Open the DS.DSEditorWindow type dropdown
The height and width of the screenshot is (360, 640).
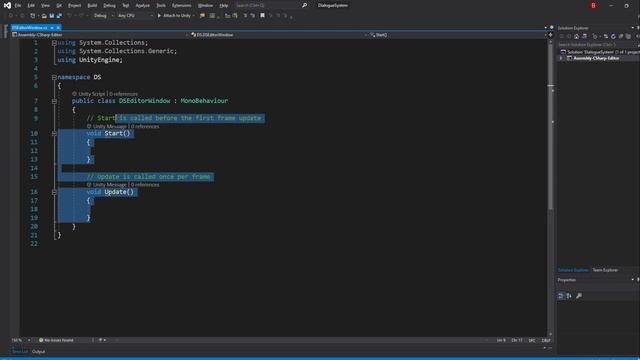(280, 35)
